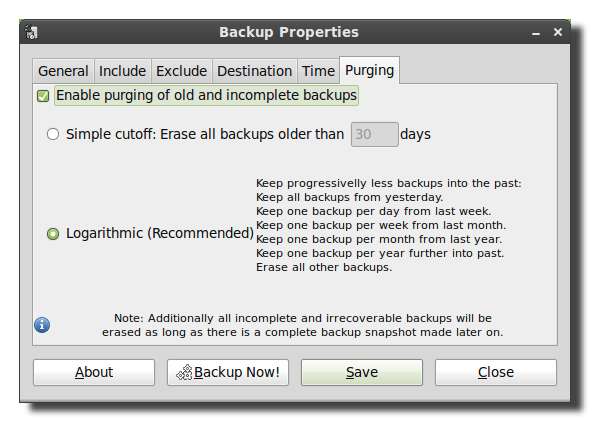Select the Logarithmic (Recommended) radio option
Screen dimensions: 601x430
53,234
